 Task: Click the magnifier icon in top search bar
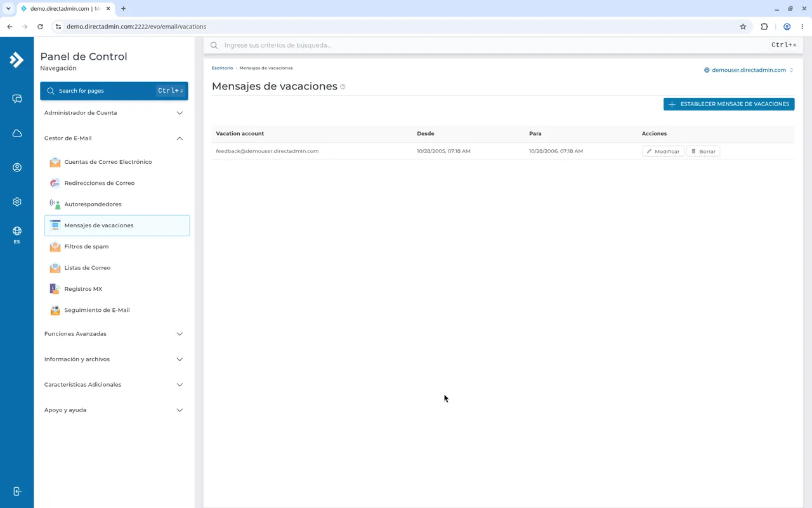click(214, 45)
